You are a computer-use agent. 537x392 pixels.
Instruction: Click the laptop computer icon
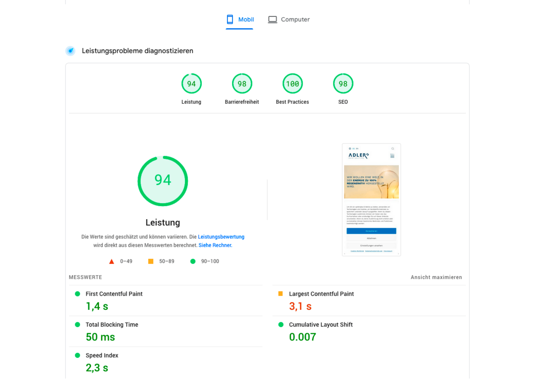point(273,20)
